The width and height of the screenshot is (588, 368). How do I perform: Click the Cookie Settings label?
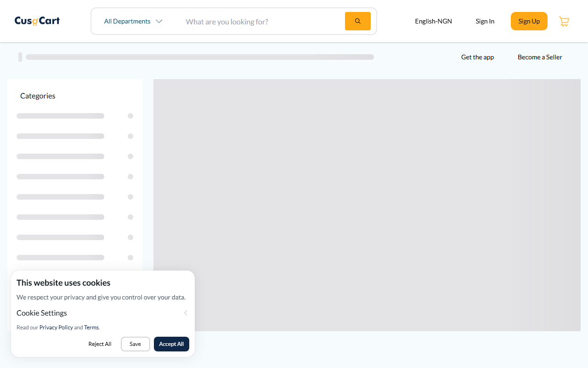(42, 313)
